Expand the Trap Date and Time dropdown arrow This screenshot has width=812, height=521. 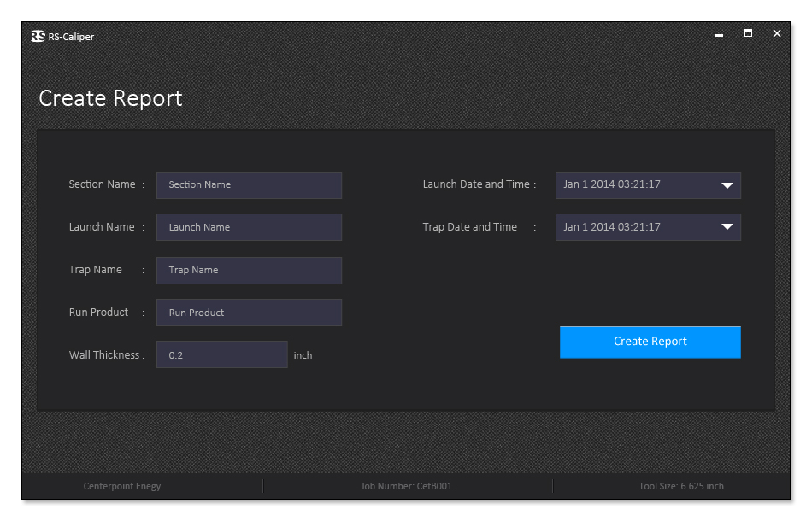click(x=727, y=227)
